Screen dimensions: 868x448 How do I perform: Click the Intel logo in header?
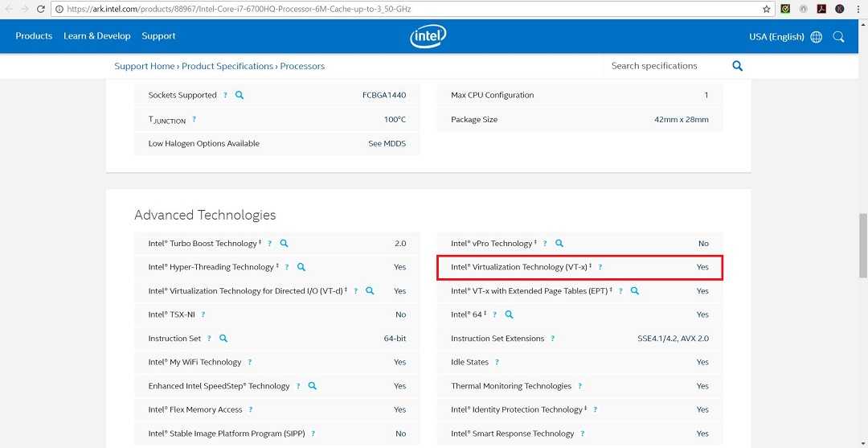(428, 36)
